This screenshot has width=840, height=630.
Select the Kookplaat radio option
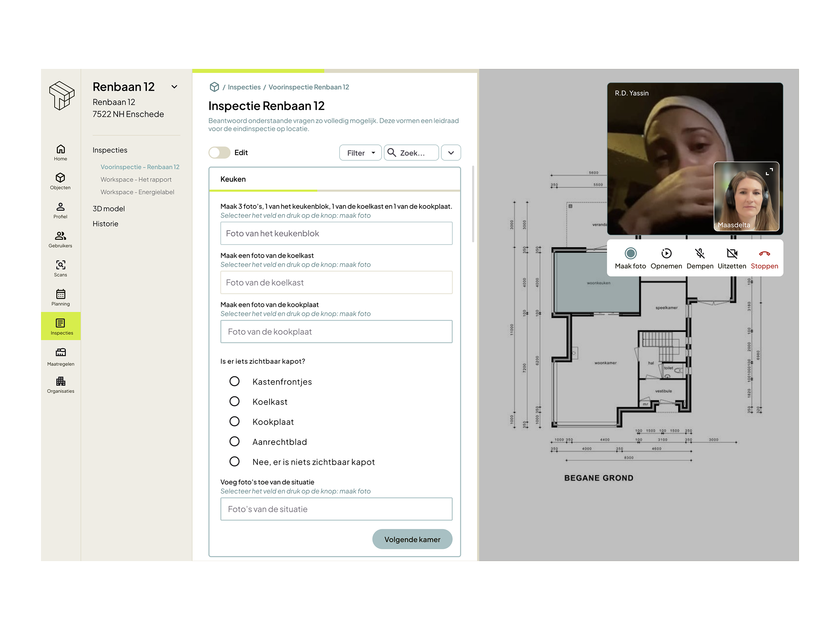tap(235, 422)
